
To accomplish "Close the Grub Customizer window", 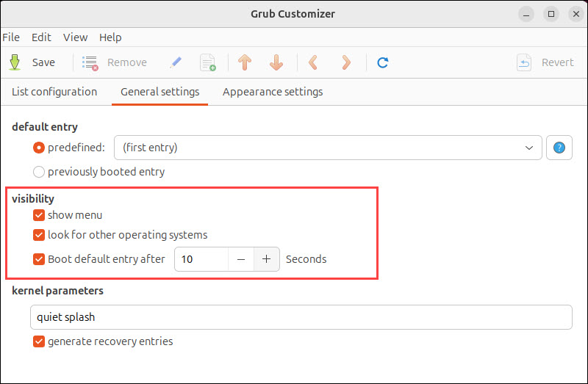I will click(576, 14).
